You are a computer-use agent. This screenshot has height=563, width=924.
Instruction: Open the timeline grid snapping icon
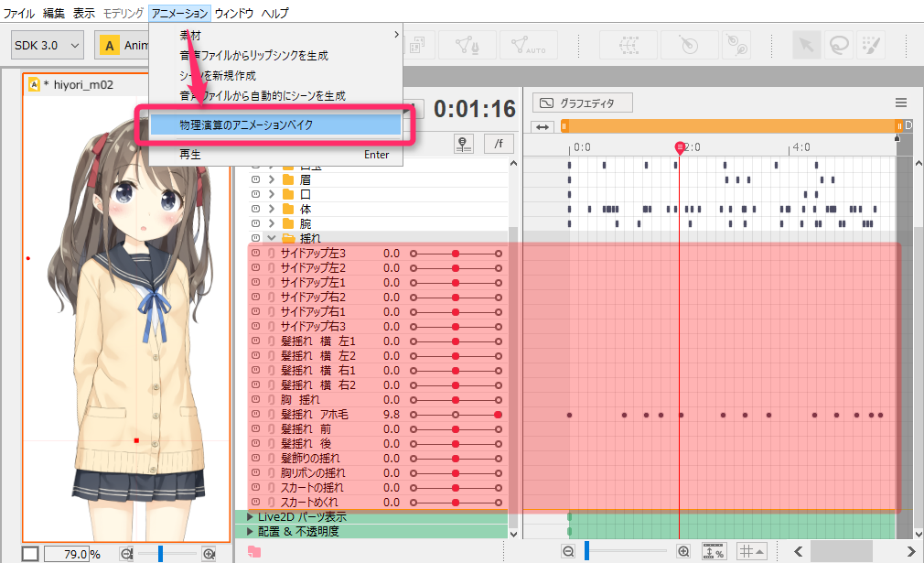point(753,552)
